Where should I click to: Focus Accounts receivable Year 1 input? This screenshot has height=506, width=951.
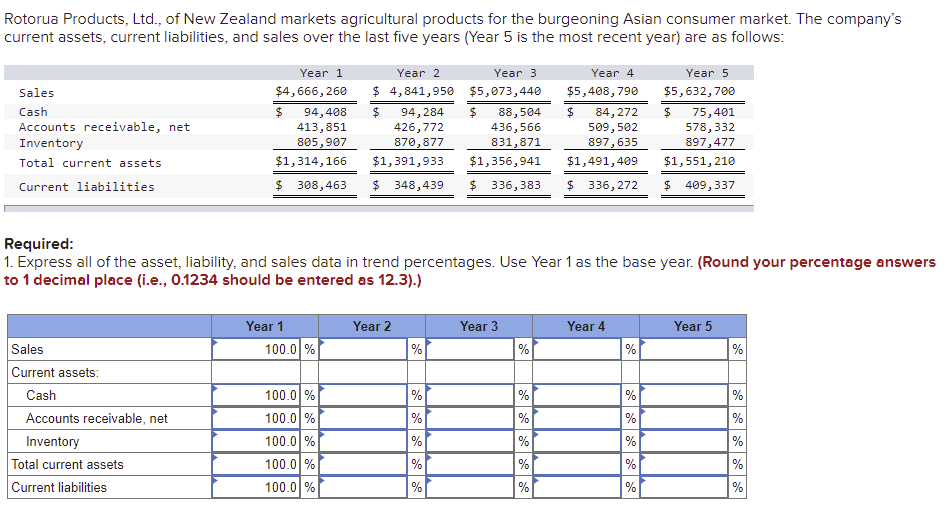pyautogui.click(x=256, y=418)
